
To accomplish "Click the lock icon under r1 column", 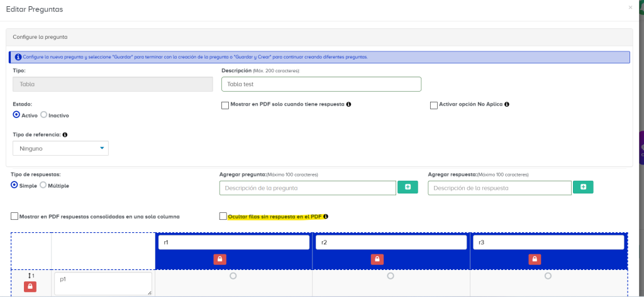I will click(x=219, y=259).
